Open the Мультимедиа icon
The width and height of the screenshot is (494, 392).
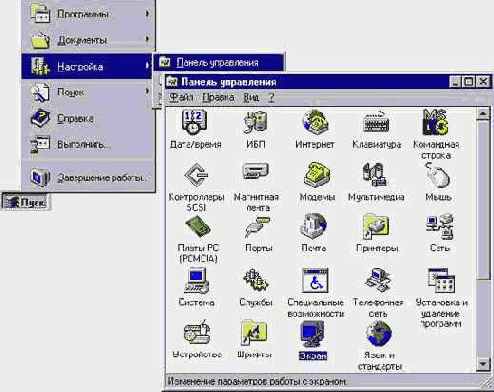click(376, 175)
